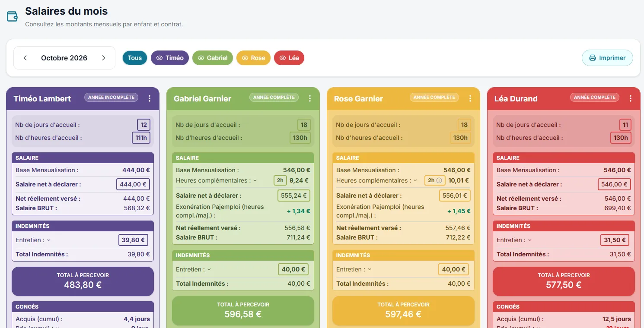
Task: Click Gabriel's Total à percevoir 596,58 €
Action: point(243,310)
